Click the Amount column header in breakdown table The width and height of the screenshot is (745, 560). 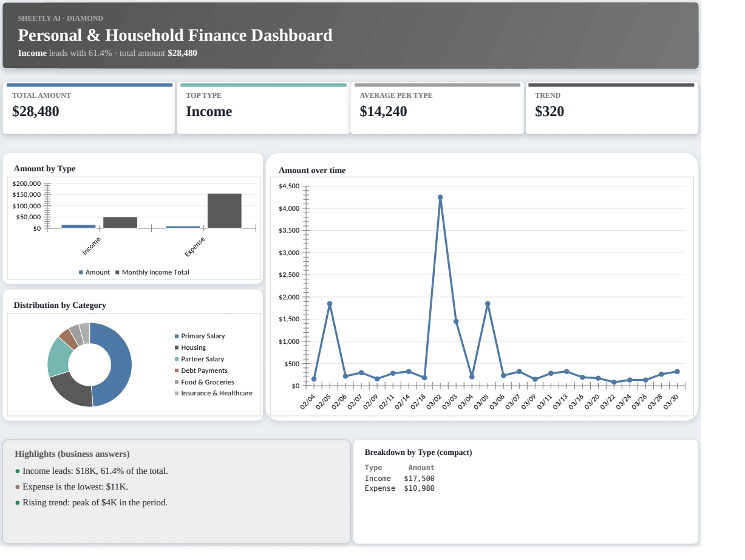[421, 468]
